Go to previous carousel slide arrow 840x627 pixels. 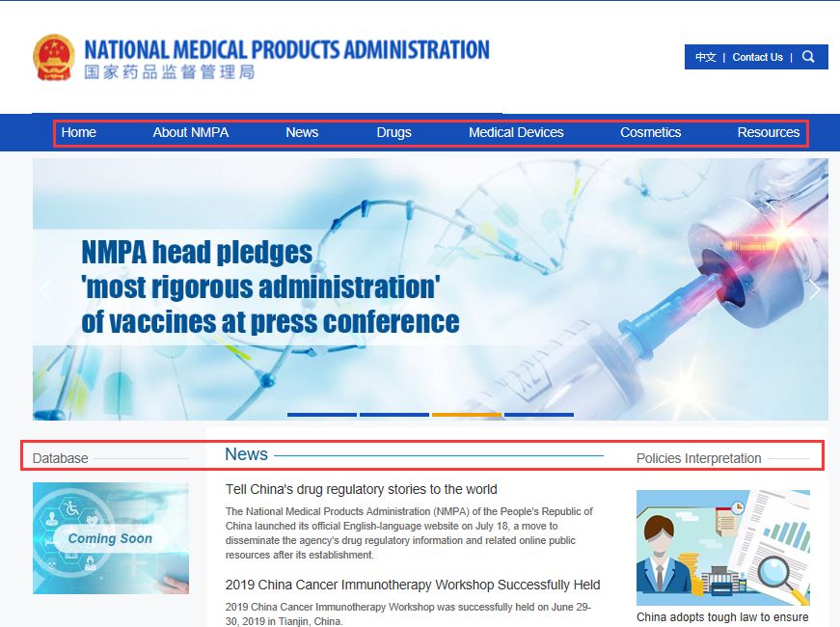[x=45, y=289]
